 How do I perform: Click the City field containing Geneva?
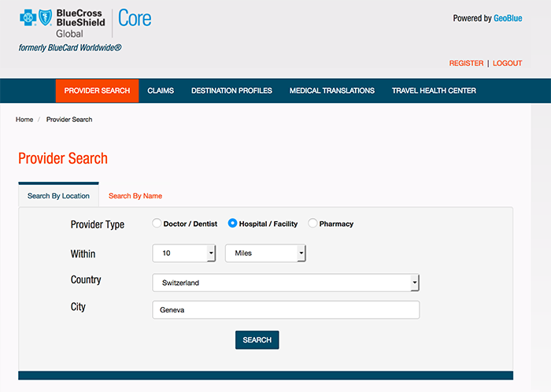pyautogui.click(x=286, y=310)
